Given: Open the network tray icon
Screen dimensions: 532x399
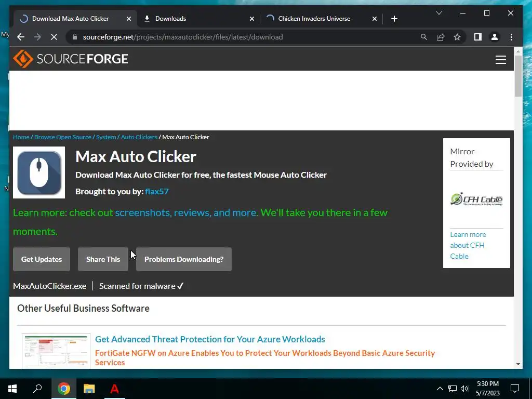Looking at the screenshot, I should pyautogui.click(x=453, y=389).
